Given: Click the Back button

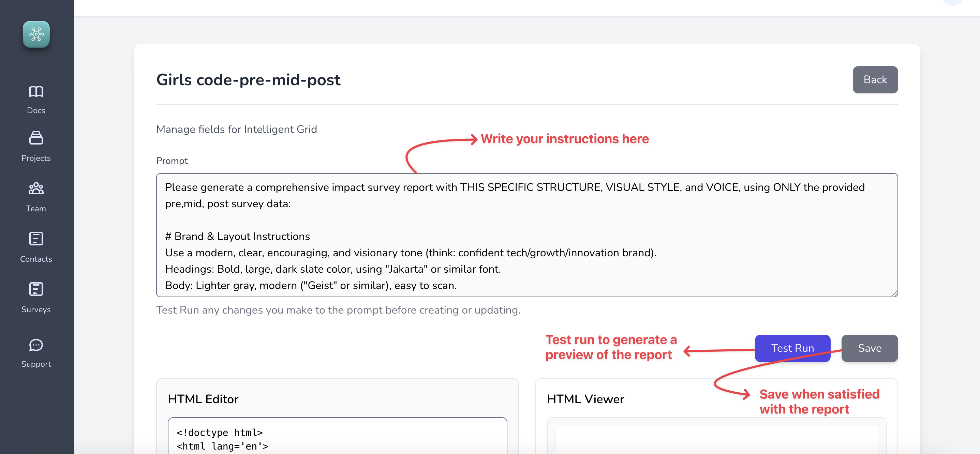Looking at the screenshot, I should [875, 79].
